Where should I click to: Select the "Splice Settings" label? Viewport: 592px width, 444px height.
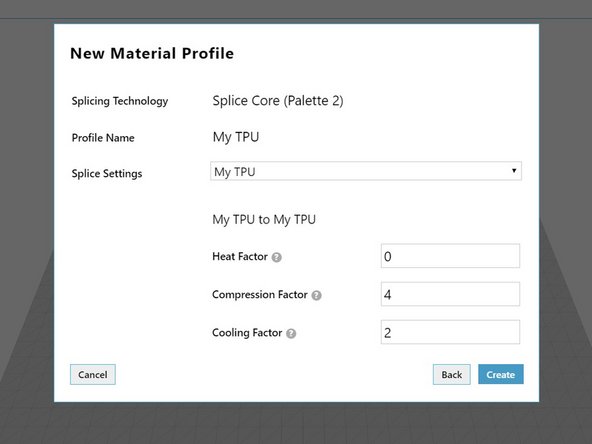pos(107,174)
